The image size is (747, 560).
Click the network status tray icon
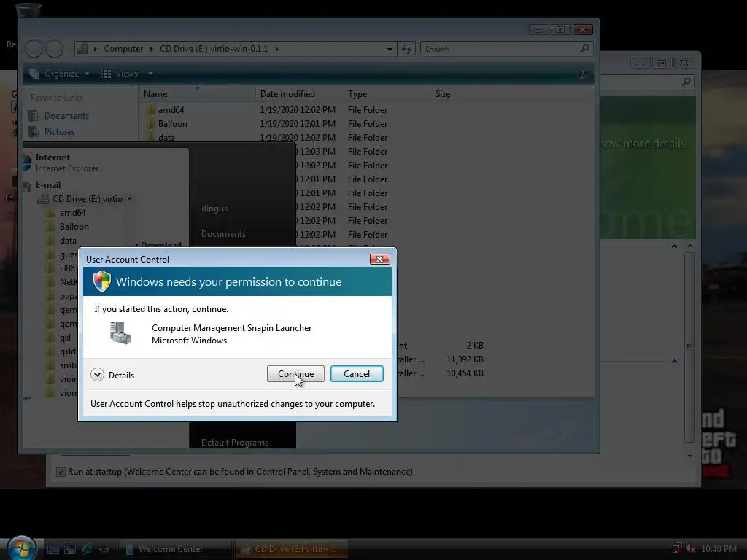coord(676,548)
